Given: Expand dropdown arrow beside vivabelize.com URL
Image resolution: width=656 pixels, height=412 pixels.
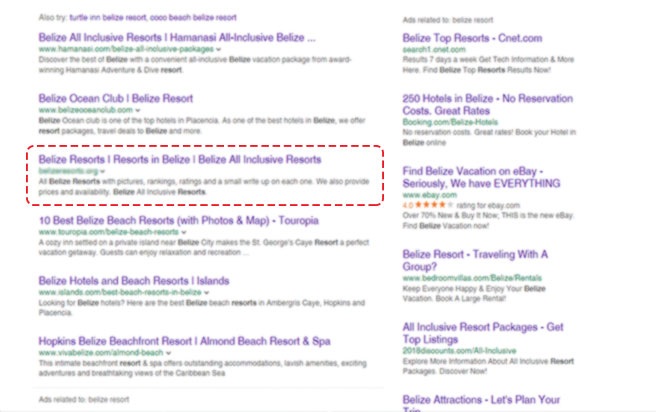Looking at the screenshot, I should tap(168, 353).
